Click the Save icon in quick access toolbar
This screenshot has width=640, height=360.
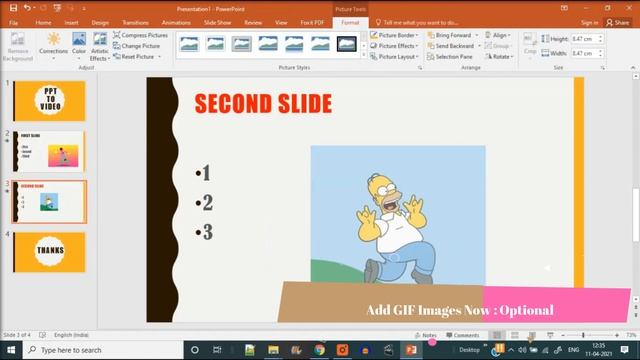tap(13, 8)
